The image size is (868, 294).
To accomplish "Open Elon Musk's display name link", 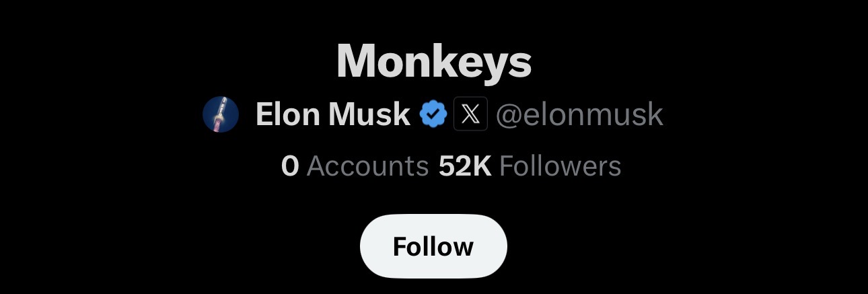I will (332, 115).
